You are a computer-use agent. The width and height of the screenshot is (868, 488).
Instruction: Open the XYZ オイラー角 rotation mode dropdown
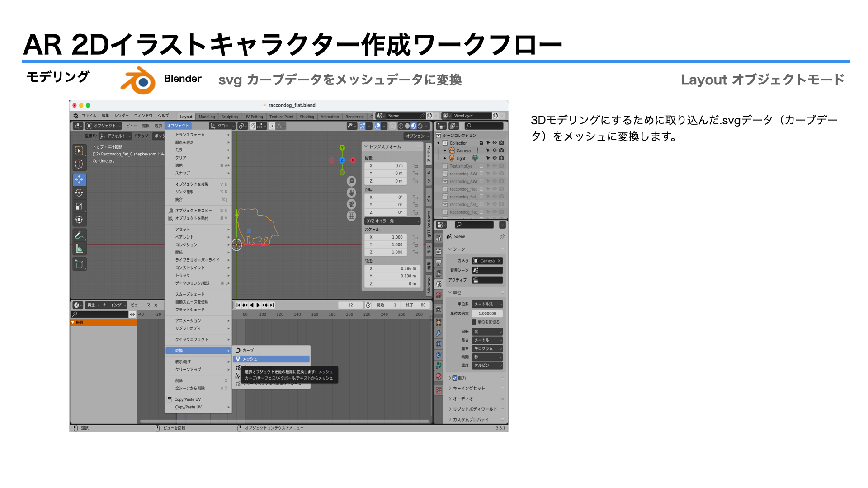tap(392, 221)
